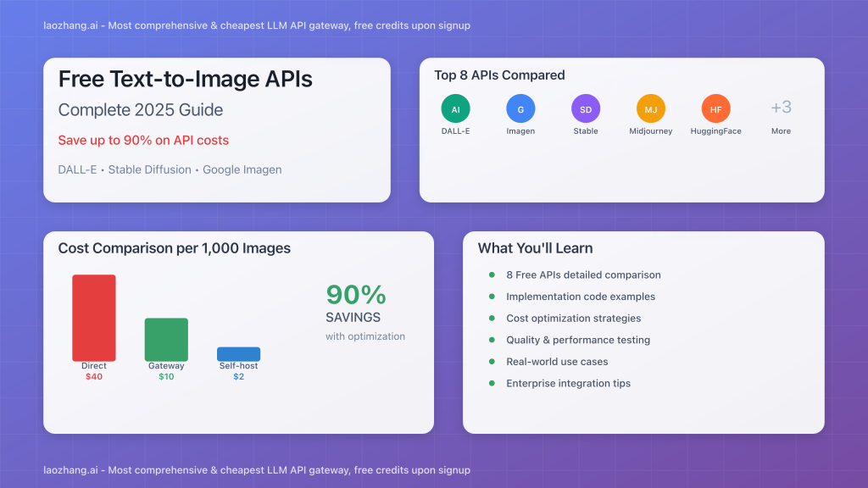The width and height of the screenshot is (868, 488).
Task: Click the 'Self-host' bar label
Action: coord(238,366)
